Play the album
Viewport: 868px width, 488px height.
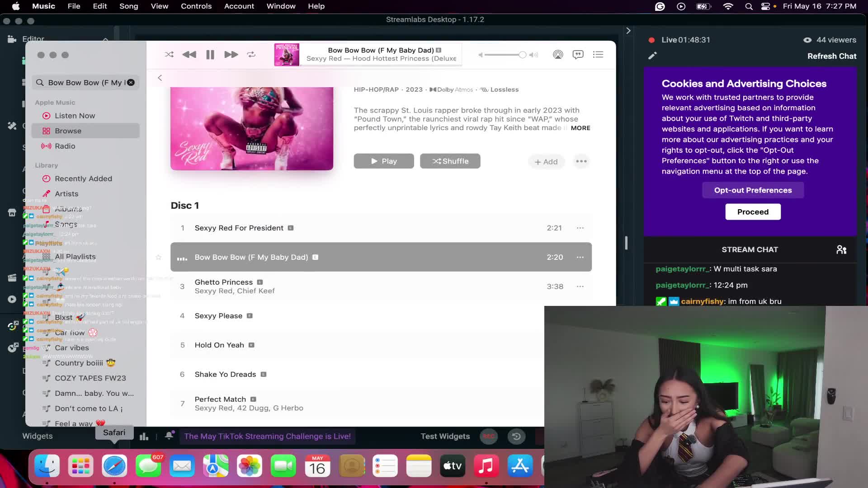pos(384,161)
